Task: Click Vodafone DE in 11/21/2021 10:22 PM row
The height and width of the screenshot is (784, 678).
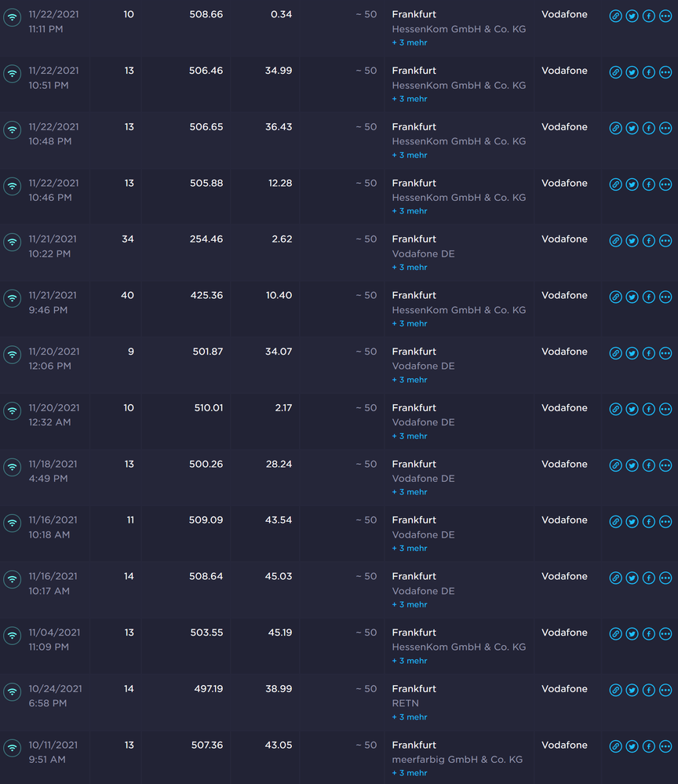Action: tap(423, 254)
